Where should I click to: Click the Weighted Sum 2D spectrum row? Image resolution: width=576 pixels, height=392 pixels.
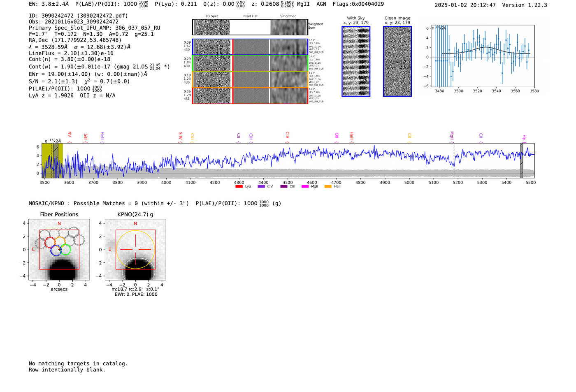pos(250,27)
